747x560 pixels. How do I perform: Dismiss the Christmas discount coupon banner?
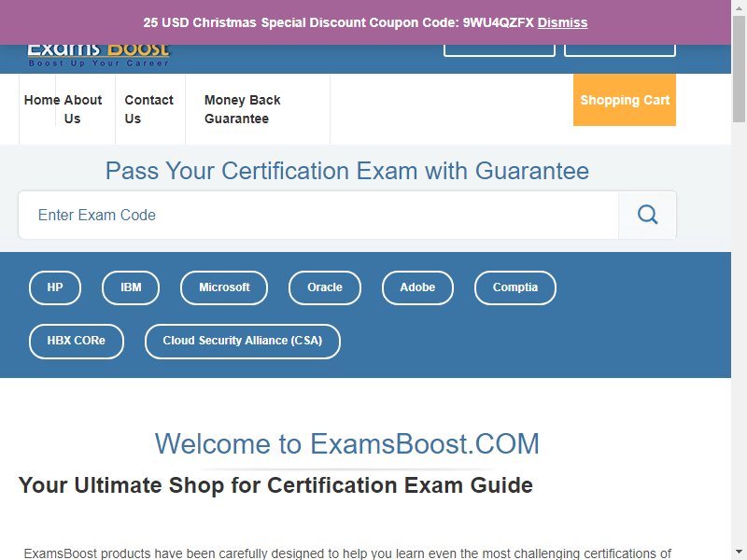click(562, 22)
